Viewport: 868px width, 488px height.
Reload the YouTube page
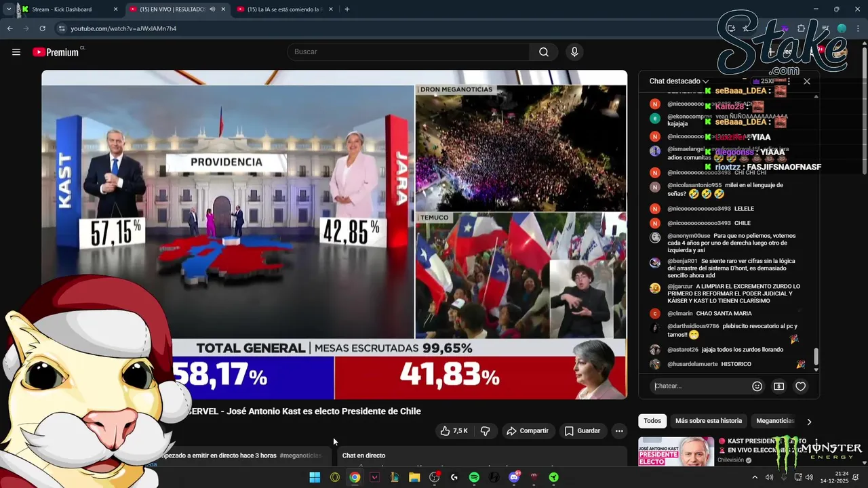point(42,28)
